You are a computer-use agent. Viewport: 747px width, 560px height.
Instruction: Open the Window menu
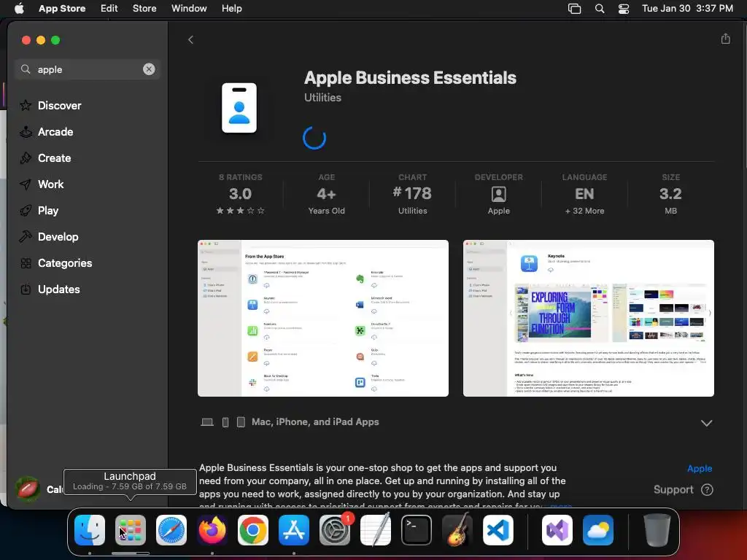189,9
